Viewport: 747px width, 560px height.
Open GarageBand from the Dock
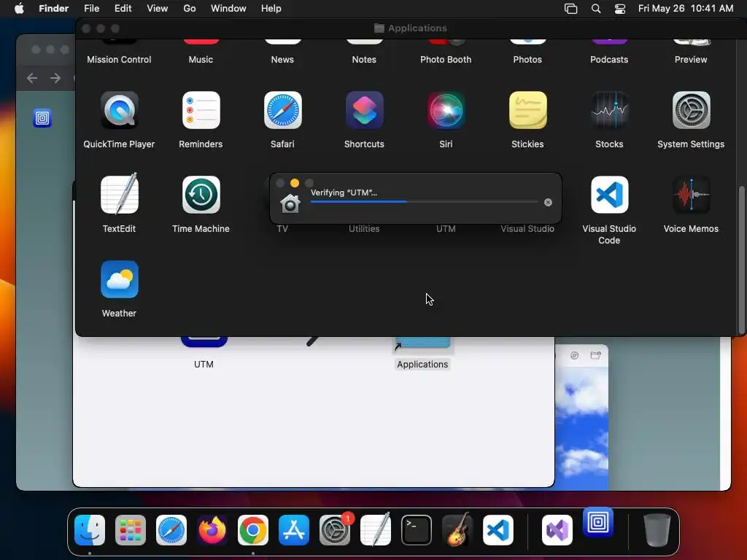click(457, 530)
